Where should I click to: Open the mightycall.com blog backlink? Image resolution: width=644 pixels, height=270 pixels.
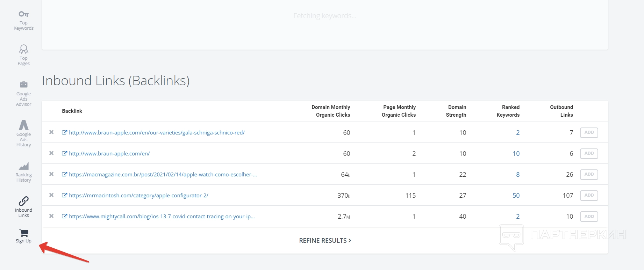(x=162, y=217)
